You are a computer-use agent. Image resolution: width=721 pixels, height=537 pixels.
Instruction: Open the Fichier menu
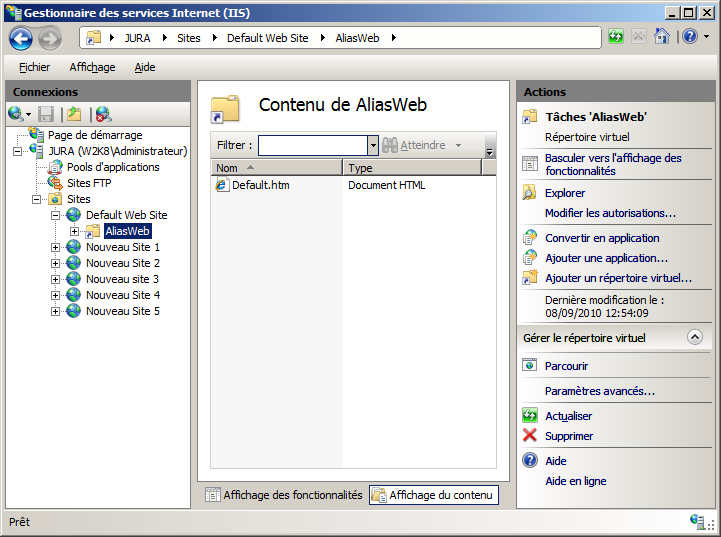[x=34, y=67]
